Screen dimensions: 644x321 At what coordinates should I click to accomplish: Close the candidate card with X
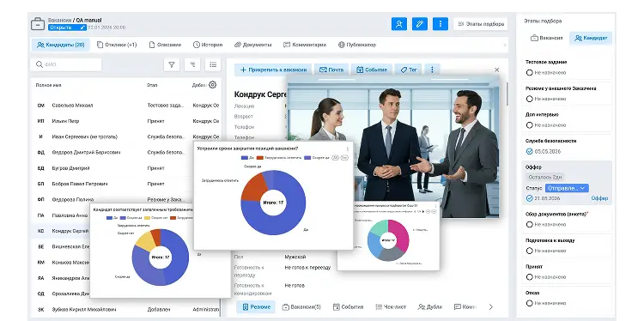[496, 70]
